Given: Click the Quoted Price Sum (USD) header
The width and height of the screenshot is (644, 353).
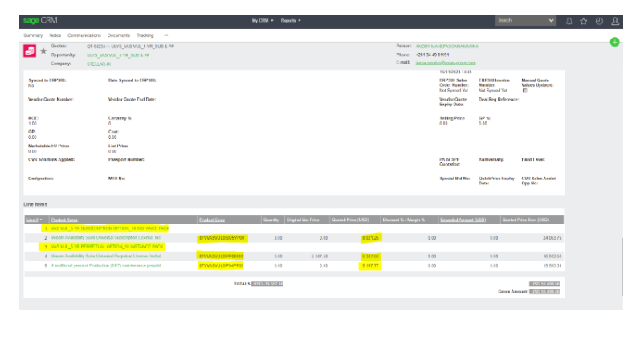Looking at the screenshot, I should 526,220.
